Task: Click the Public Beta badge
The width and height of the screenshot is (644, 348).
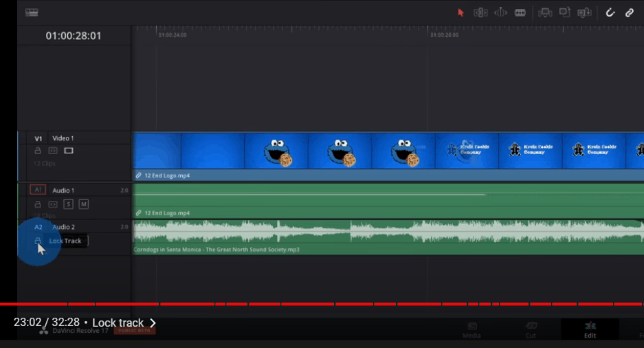Action: pos(134,331)
